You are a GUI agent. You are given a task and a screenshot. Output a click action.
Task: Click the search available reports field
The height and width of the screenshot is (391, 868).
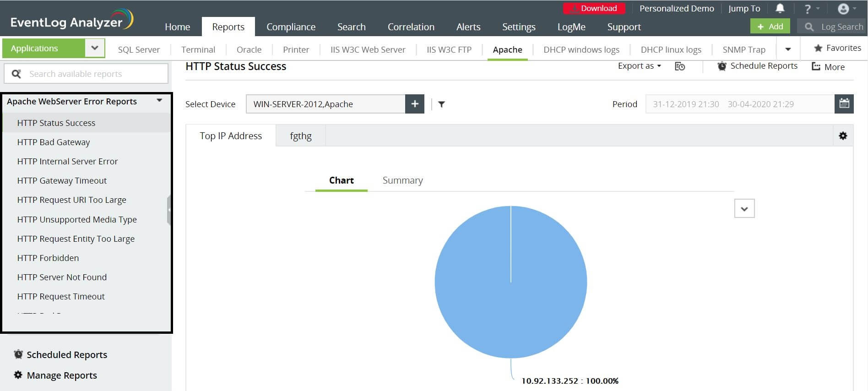tap(86, 74)
